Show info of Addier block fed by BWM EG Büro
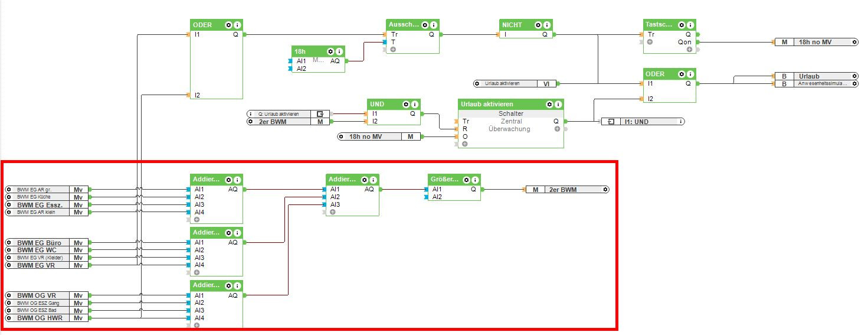Viewport: 868px width, 335px height. tap(237, 233)
